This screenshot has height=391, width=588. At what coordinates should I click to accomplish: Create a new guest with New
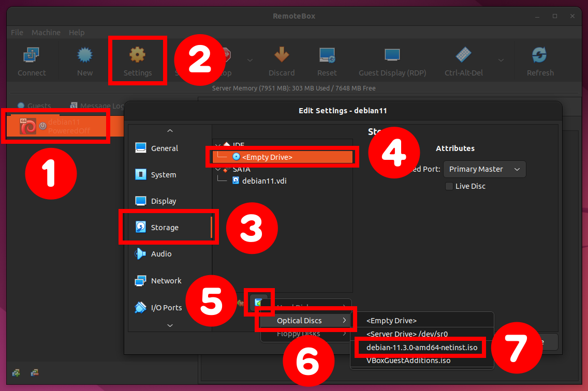(85, 62)
